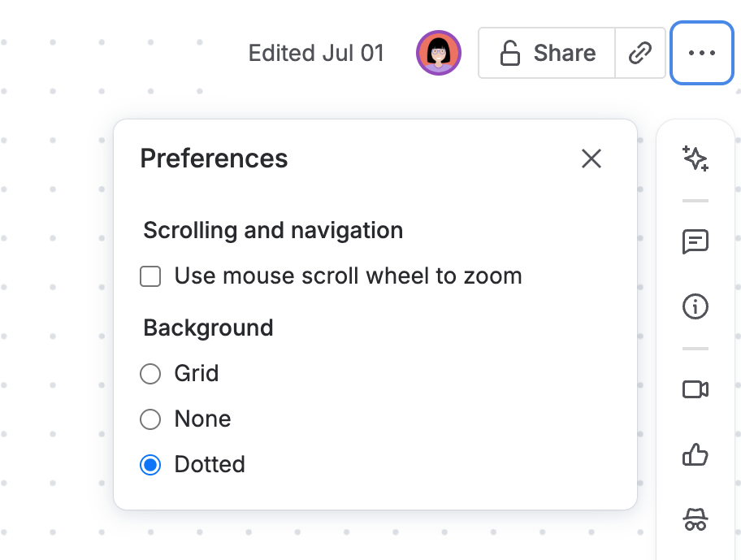Viewport: 741px width, 560px height.
Task: Open the comments panel icon
Action: [x=695, y=241]
